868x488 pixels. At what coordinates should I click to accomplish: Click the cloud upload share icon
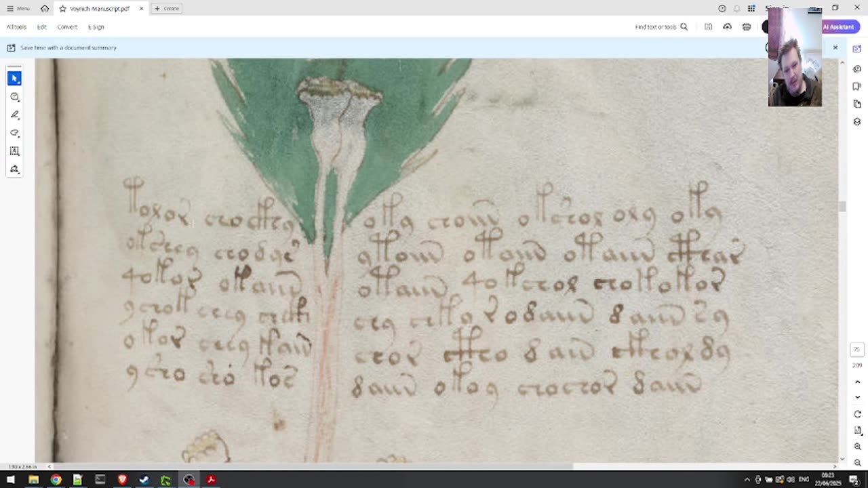[x=727, y=27]
